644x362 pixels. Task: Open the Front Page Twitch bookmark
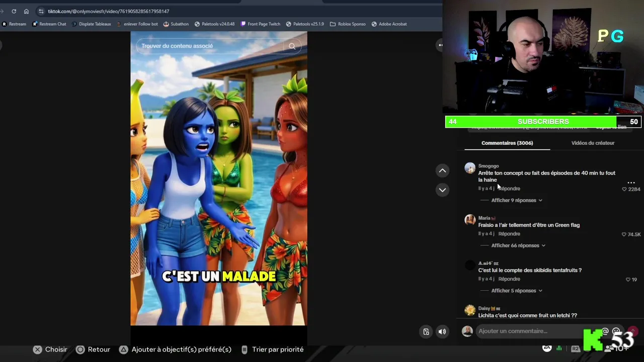261,24
